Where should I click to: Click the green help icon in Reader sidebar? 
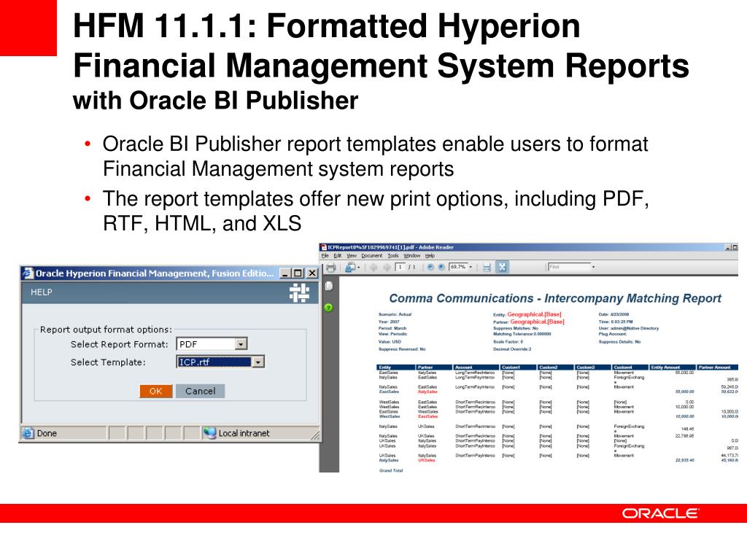(329, 308)
